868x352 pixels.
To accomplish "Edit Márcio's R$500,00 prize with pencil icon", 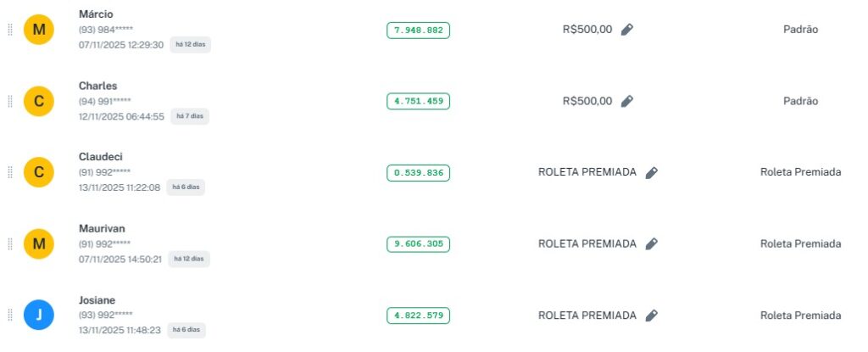I will 626,30.
